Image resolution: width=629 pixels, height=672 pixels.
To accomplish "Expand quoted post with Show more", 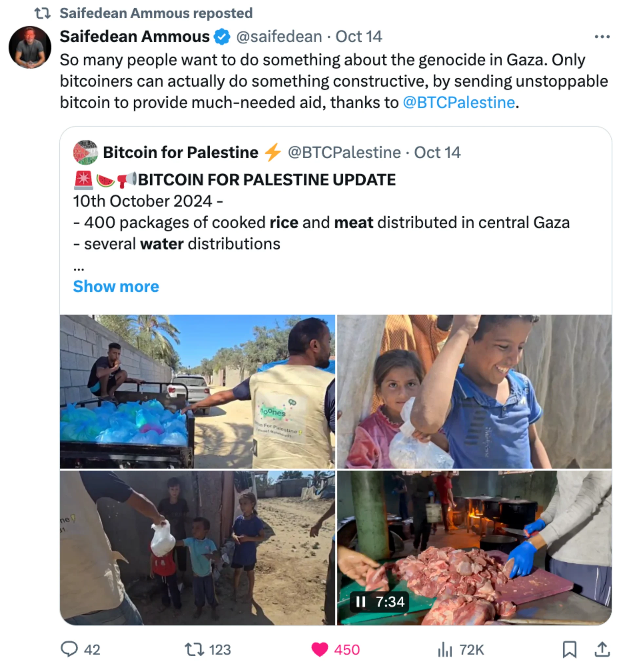I will (x=116, y=286).
